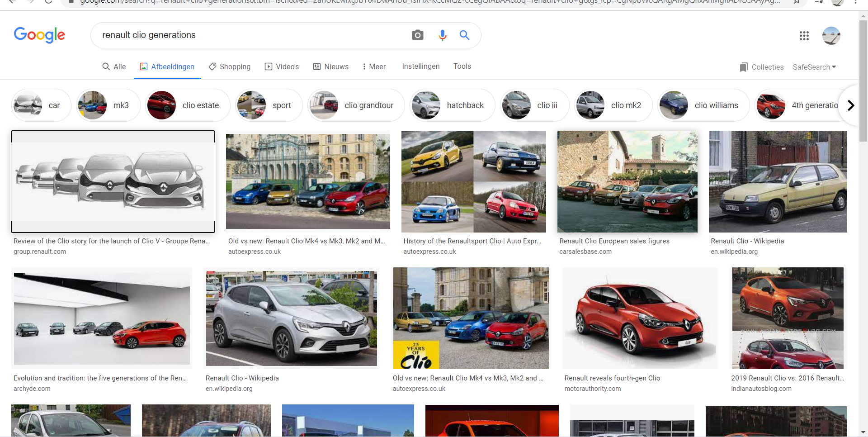Open sketch image of five Clio front ends

[113, 181]
